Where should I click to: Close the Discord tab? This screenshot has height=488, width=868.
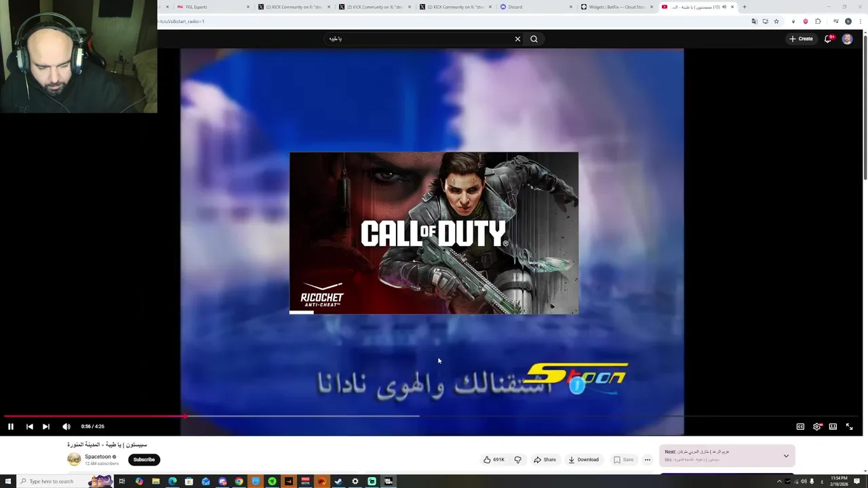click(x=571, y=7)
